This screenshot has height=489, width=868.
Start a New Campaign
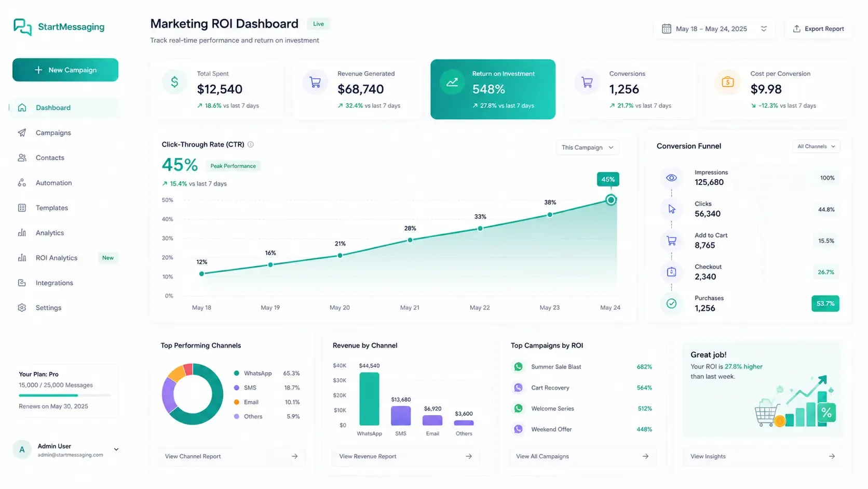click(65, 70)
